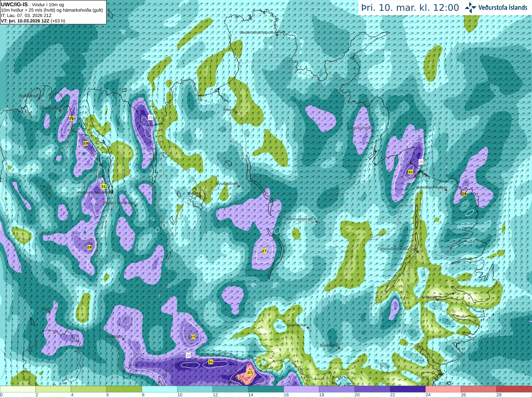Image resolution: width=532 pixels, height=398 pixels.
Task: Click the 0–2 m/s legend swatch
Action: pyautogui.click(x=18, y=389)
